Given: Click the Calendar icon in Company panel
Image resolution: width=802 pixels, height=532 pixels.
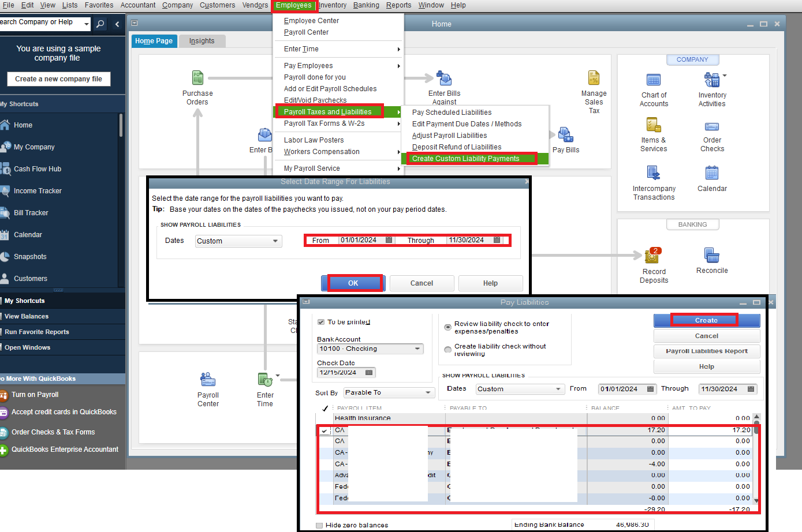Looking at the screenshot, I should click(x=712, y=173).
